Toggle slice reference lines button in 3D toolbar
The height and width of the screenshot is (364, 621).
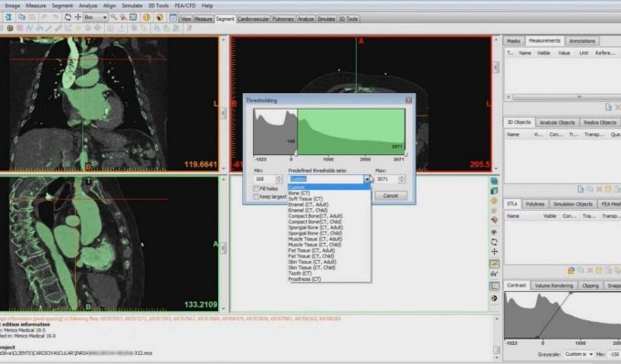coord(494,264)
